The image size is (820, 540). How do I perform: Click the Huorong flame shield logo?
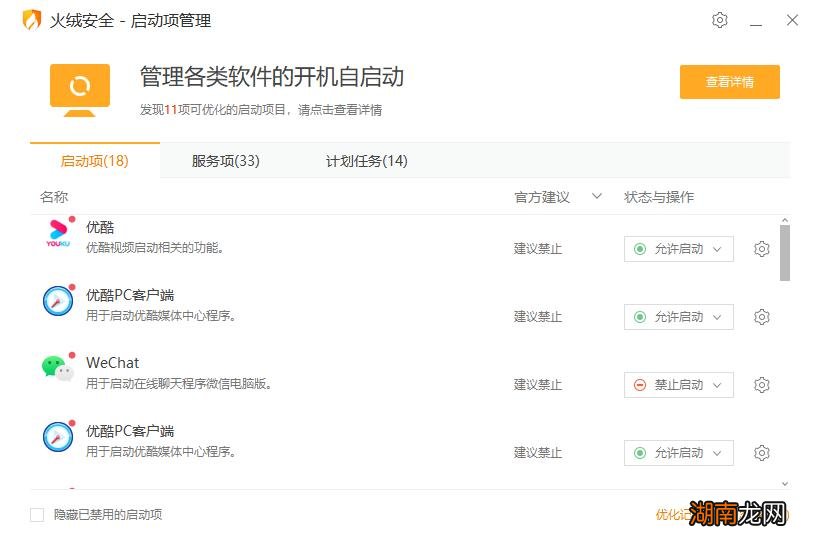pos(32,20)
